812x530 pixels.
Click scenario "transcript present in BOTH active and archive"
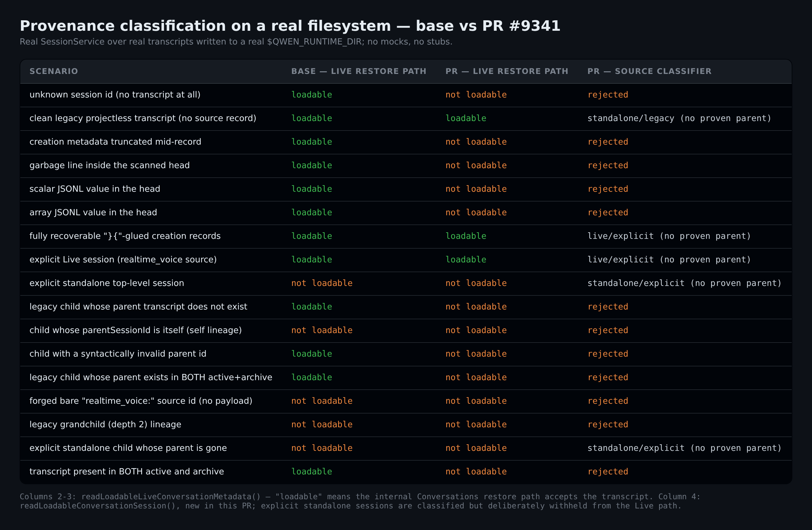coord(127,471)
